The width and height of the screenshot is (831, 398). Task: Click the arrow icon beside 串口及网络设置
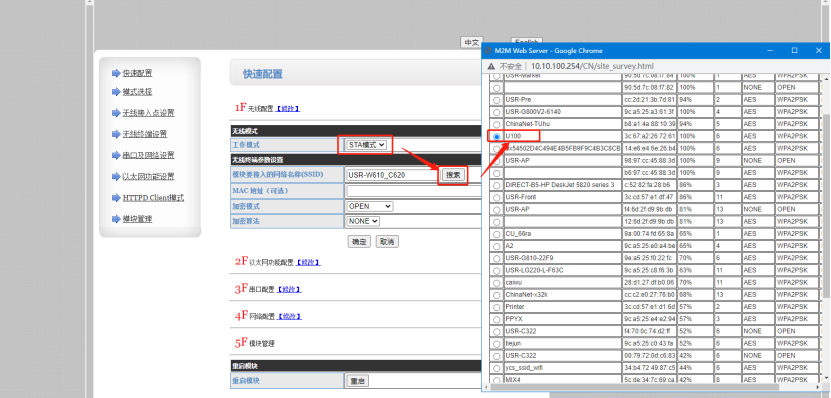coord(116,155)
